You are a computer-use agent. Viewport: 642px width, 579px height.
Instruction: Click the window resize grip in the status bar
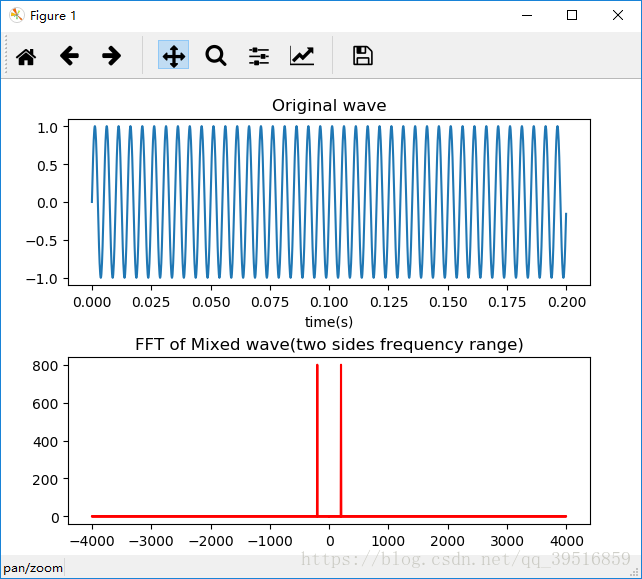click(x=635, y=572)
